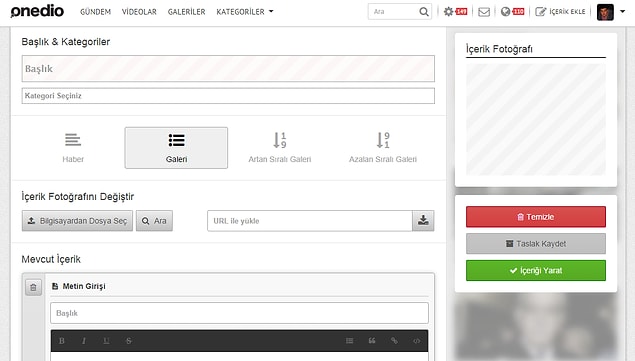Image resolution: width=635 pixels, height=361 pixels.
Task: Toggle bold formatting in text editor
Action: point(62,341)
